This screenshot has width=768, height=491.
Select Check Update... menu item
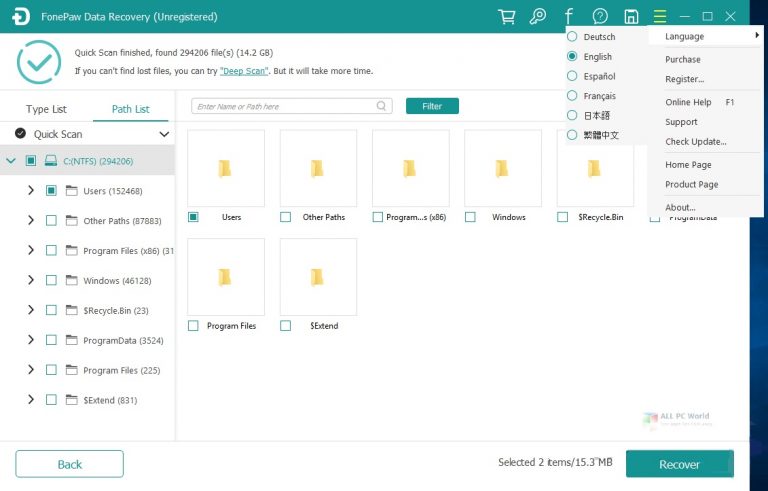(696, 142)
